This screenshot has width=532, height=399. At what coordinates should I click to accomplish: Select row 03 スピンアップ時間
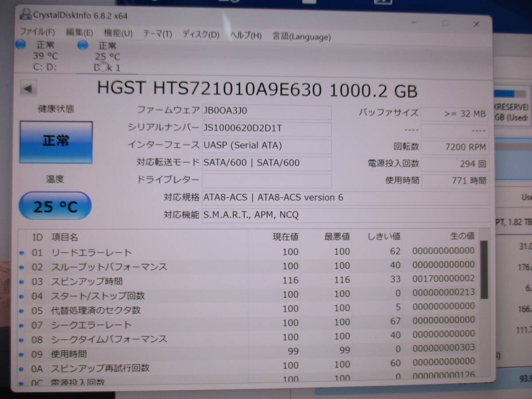[248, 281]
